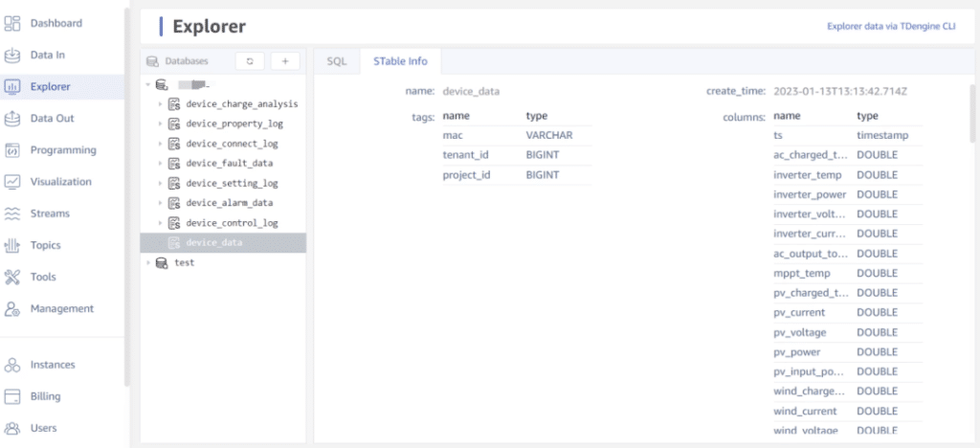Open Billing from the sidebar

(x=45, y=396)
